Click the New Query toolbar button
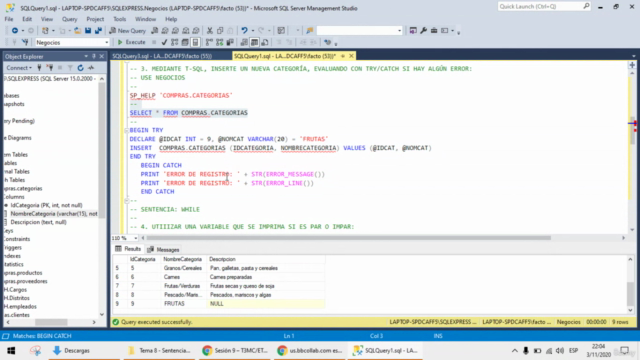This screenshot has width=640, height=360. tap(128, 31)
